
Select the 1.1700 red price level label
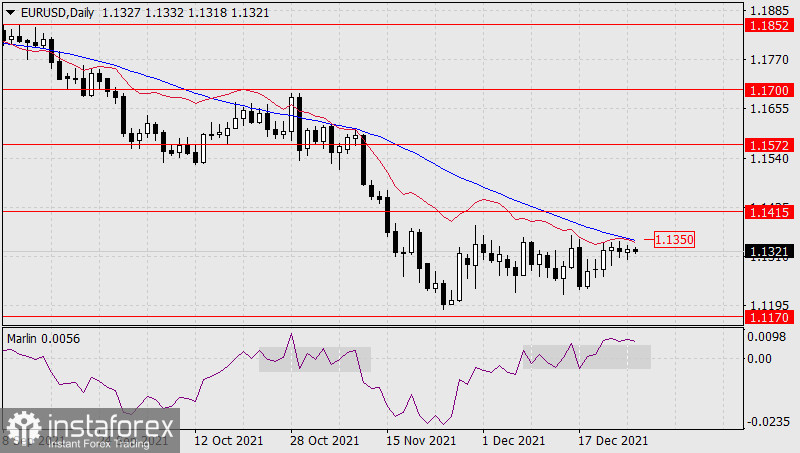click(x=769, y=90)
